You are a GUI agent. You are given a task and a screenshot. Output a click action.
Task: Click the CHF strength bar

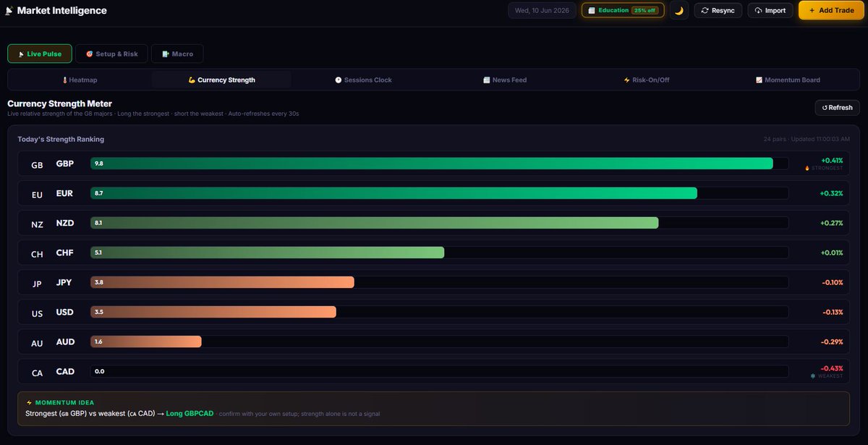268,253
